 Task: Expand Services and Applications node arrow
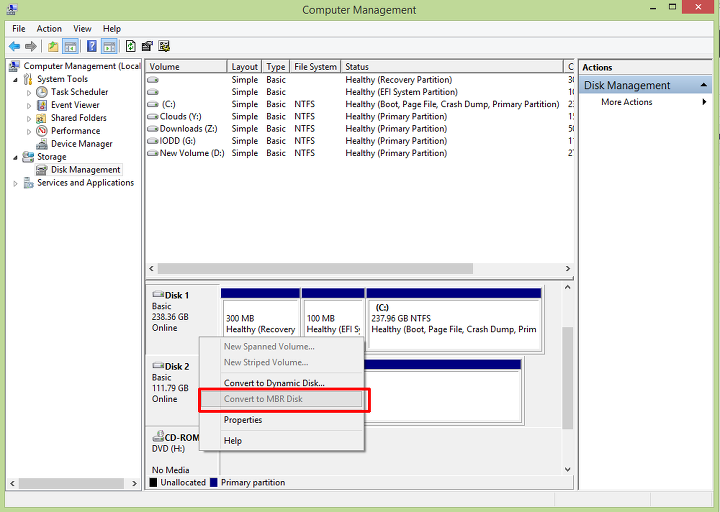click(16, 184)
